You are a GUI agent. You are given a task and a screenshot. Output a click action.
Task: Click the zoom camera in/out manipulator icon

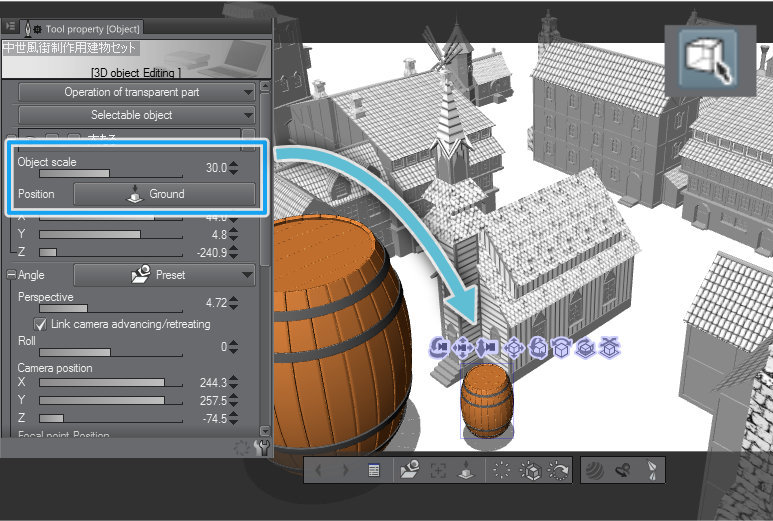point(487,347)
